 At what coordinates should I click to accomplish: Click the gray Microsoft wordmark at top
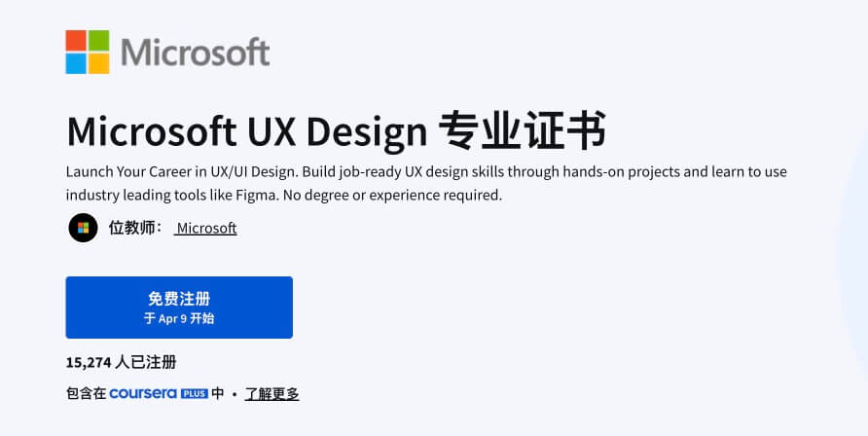(195, 52)
